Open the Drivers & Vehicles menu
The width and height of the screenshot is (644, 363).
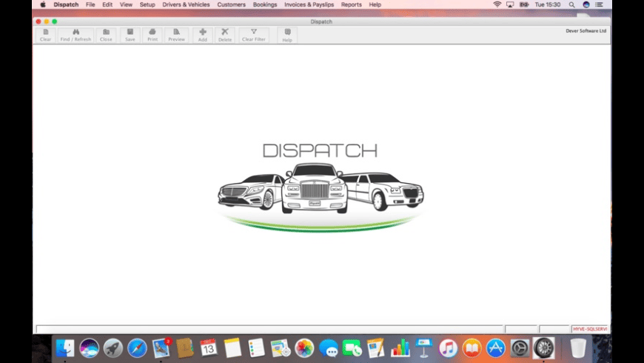[x=186, y=4]
